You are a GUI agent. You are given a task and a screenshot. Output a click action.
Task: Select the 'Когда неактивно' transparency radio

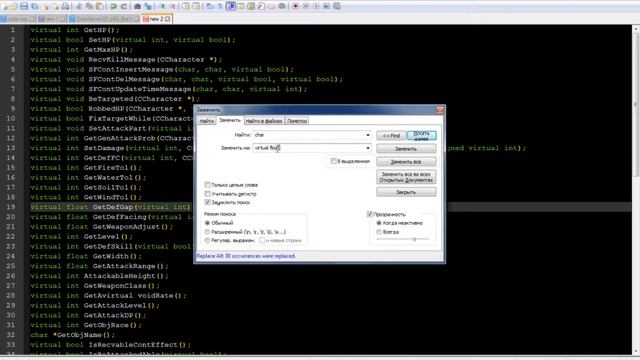pos(379,223)
